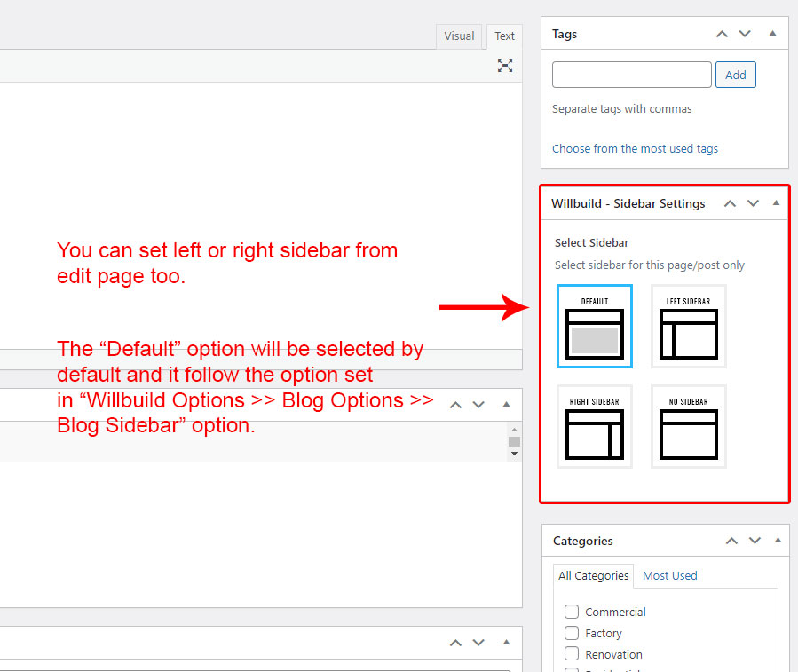Move Sidebar Settings panel up
Screen dimensions: 798x672
(x=730, y=203)
